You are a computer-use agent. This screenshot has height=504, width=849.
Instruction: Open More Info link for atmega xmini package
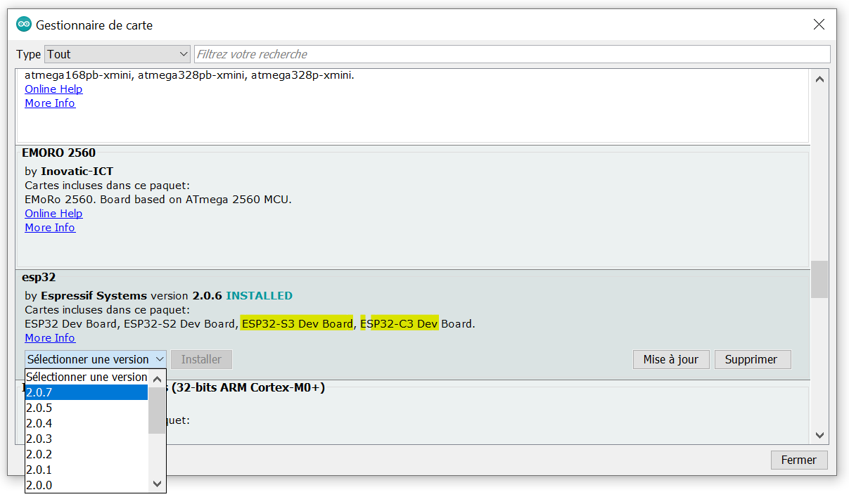(x=50, y=103)
